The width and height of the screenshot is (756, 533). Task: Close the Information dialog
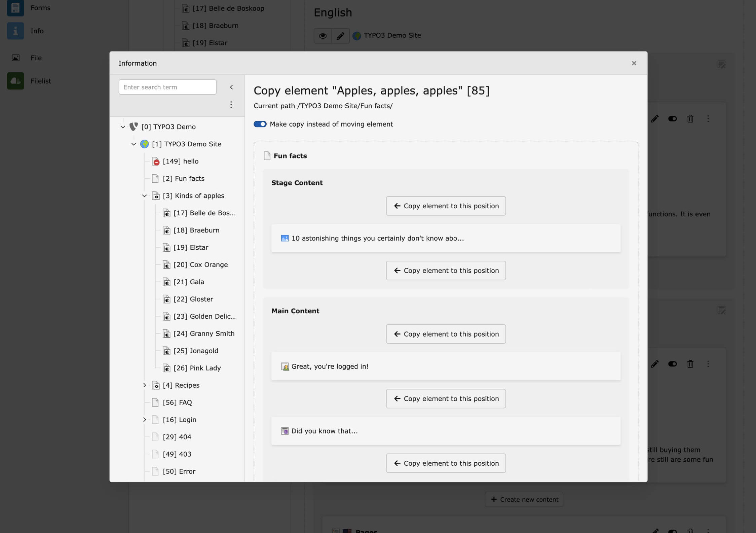(634, 63)
